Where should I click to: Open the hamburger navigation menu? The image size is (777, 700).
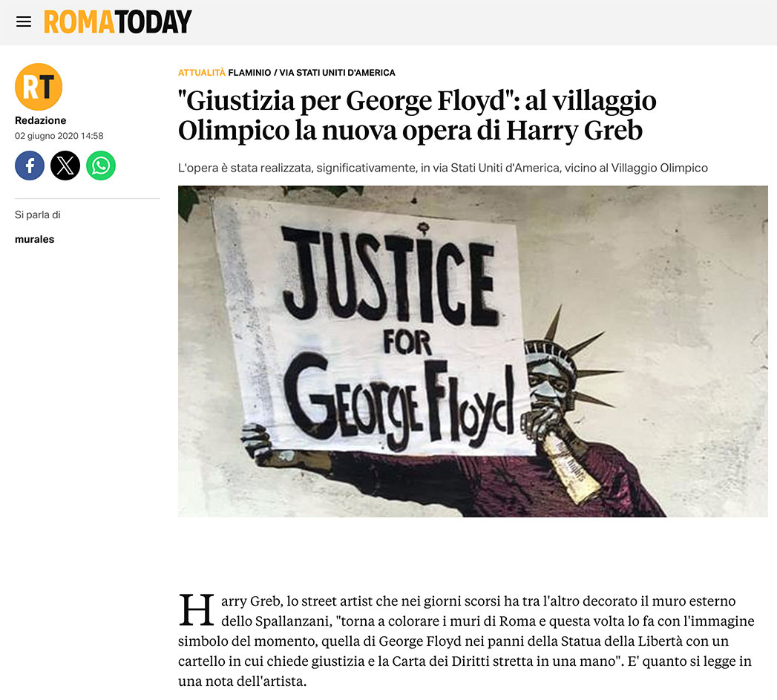[x=23, y=22]
